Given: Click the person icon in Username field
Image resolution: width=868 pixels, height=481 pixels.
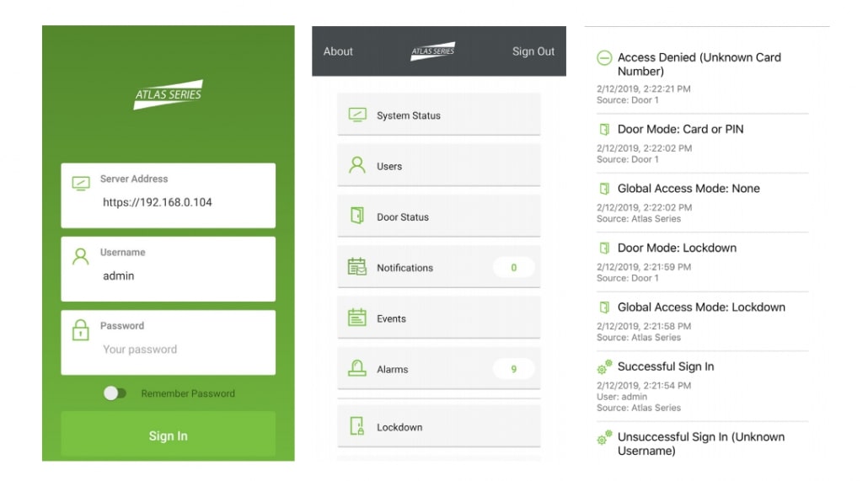Looking at the screenshot, I should [x=81, y=257].
